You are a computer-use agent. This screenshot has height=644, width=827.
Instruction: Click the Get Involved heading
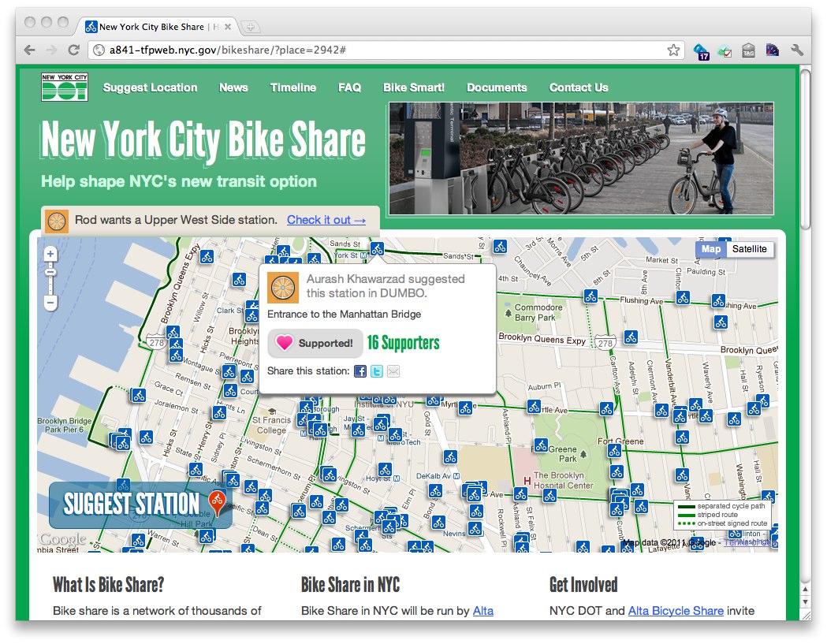(583, 584)
